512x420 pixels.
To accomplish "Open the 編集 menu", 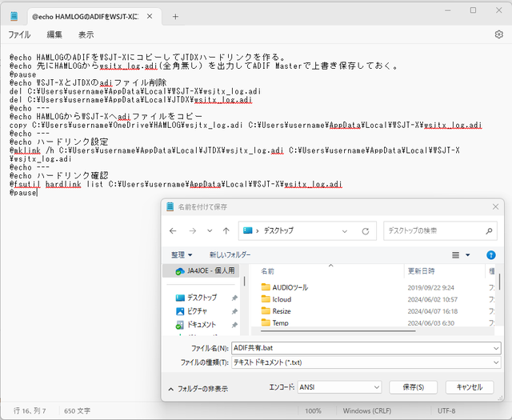I will coord(54,34).
